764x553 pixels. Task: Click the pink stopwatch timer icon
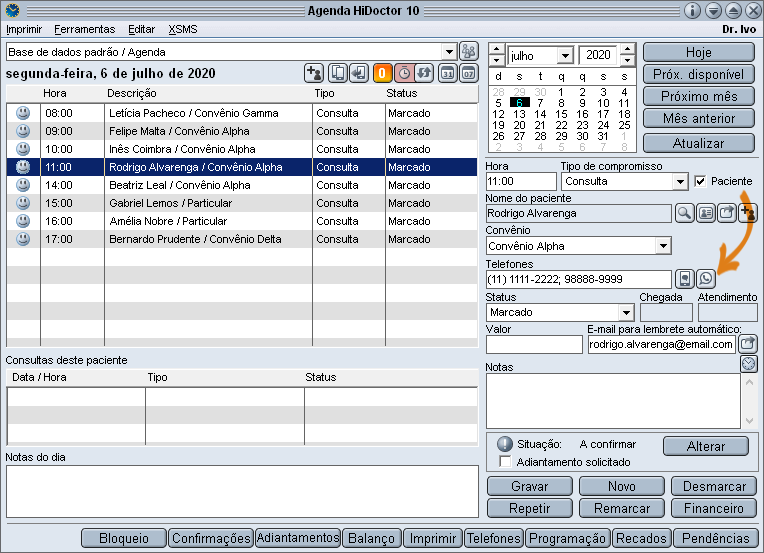404,74
